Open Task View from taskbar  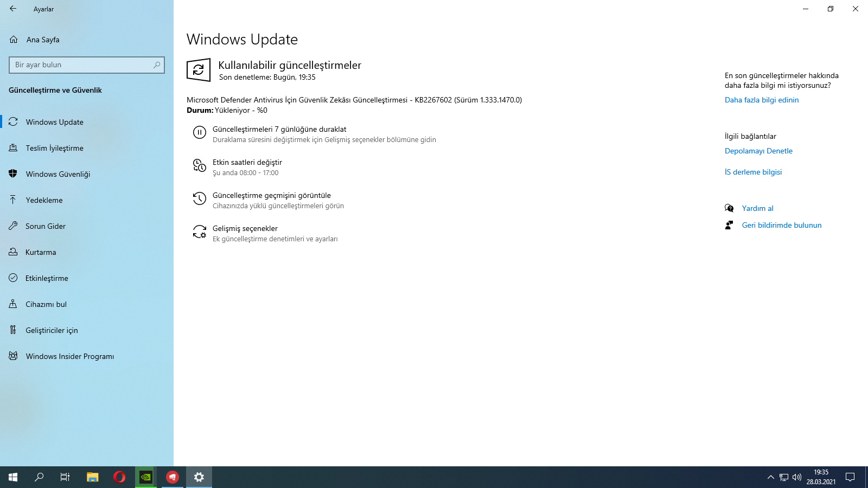click(65, 477)
